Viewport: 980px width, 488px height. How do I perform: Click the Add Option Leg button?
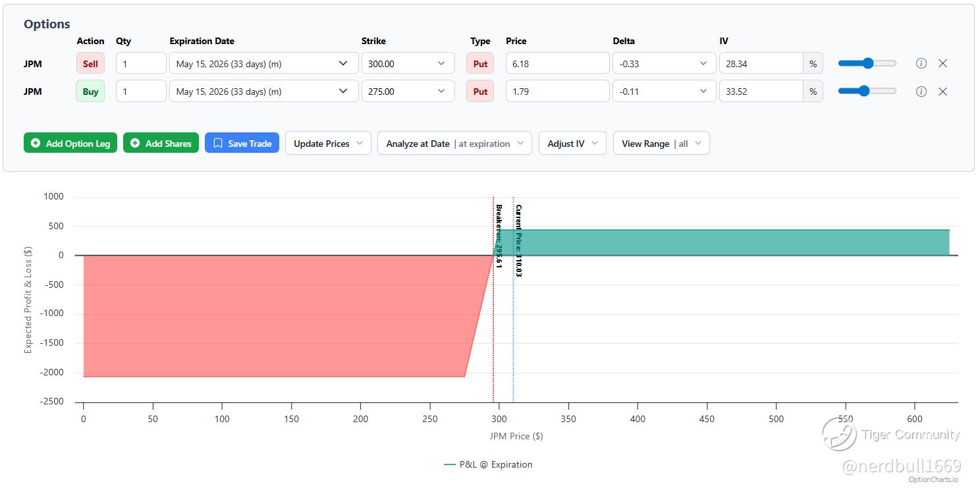coord(70,144)
